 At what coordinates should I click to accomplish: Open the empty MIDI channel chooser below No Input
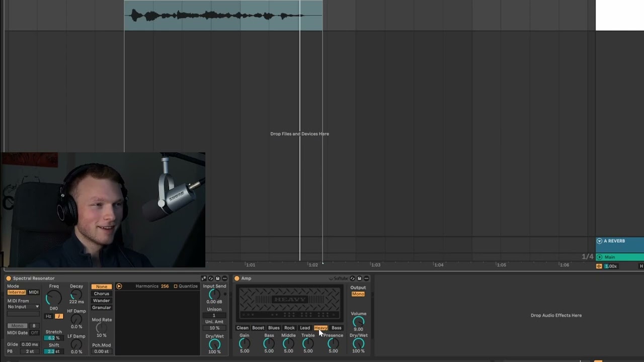tap(23, 314)
